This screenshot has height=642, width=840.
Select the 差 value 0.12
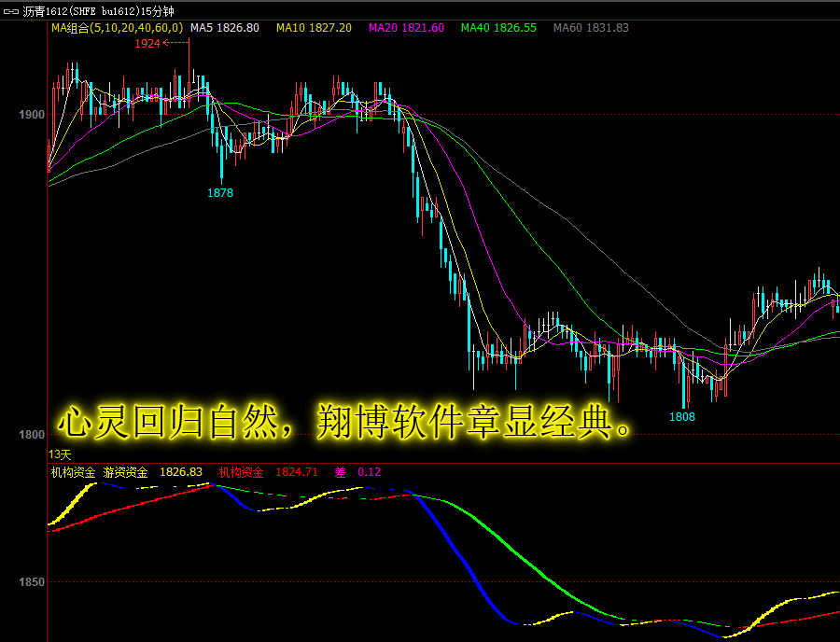pyautogui.click(x=369, y=472)
